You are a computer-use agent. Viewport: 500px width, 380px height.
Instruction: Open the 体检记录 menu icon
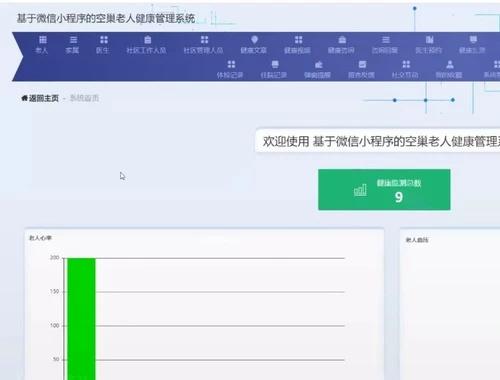(231, 64)
